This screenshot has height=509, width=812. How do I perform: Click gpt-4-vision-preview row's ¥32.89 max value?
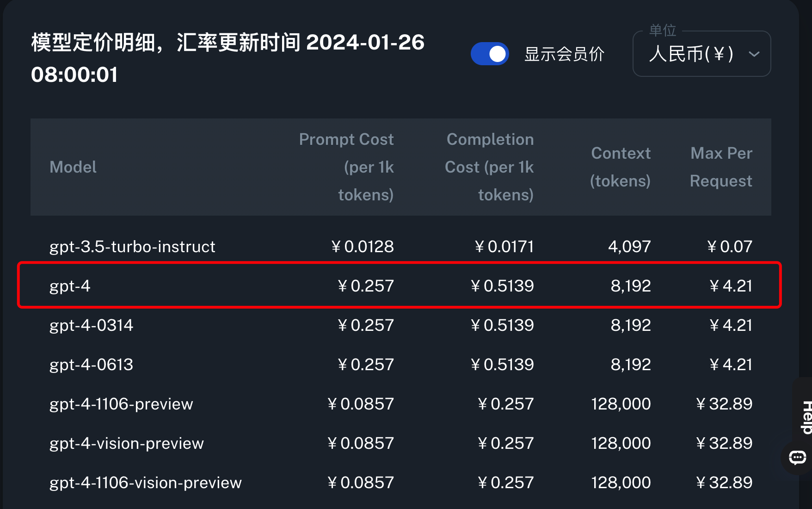pos(724,443)
